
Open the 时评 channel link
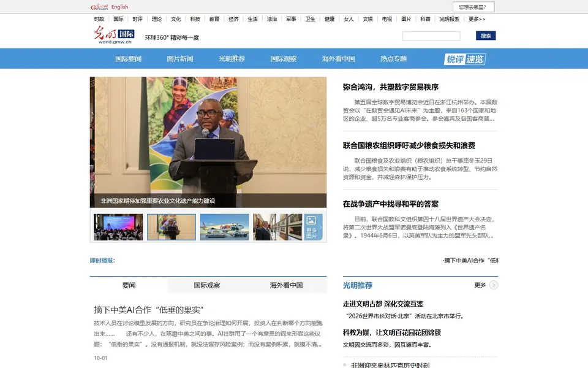(x=137, y=19)
